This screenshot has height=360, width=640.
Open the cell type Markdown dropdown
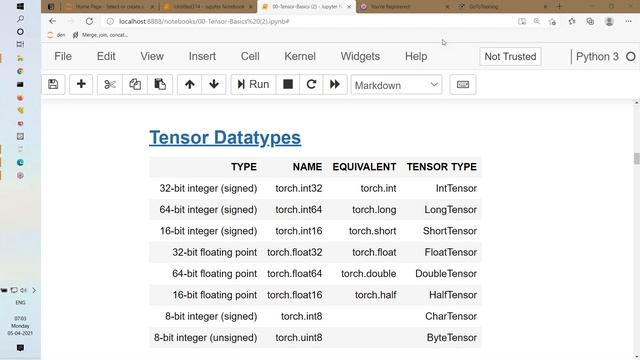pyautogui.click(x=396, y=85)
